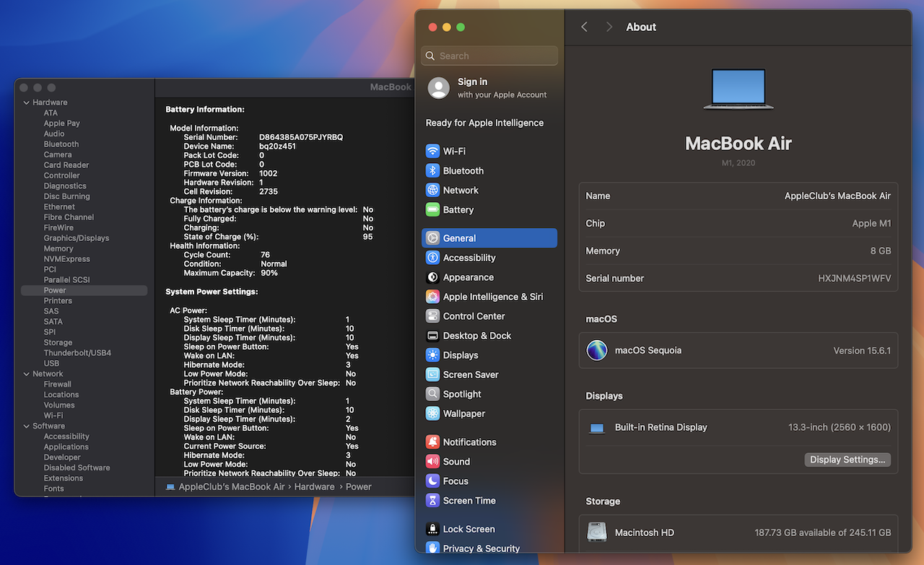Open the Notifications settings pane
This screenshot has width=924, height=565.
click(x=469, y=442)
